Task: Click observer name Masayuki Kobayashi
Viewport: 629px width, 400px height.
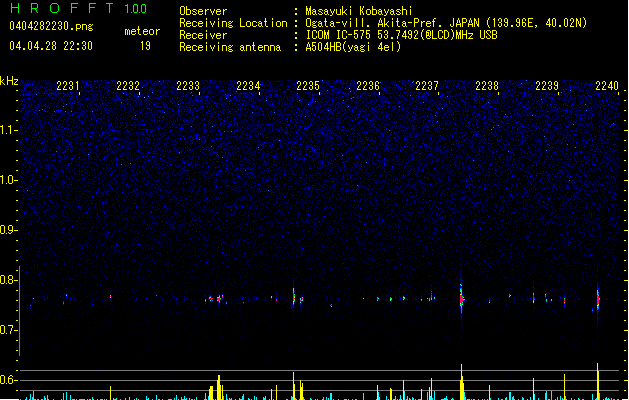Action: coord(359,11)
